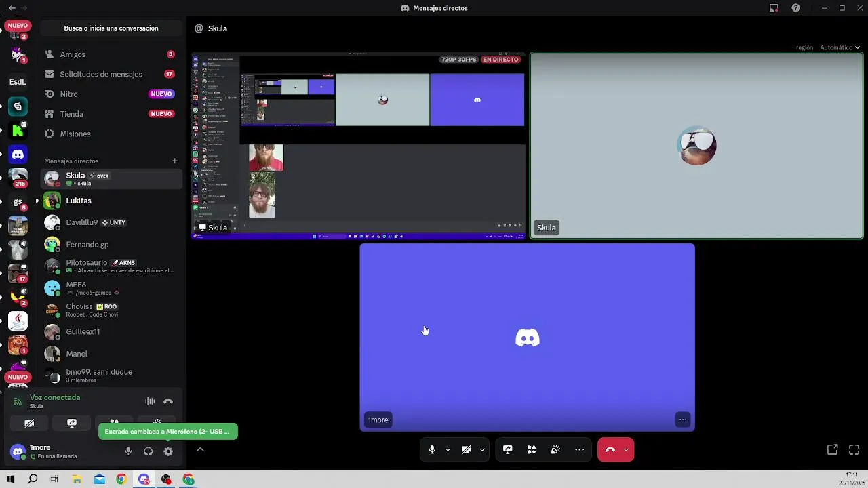
Task: Expand the chevron arrow right of user panel
Action: coord(200,449)
